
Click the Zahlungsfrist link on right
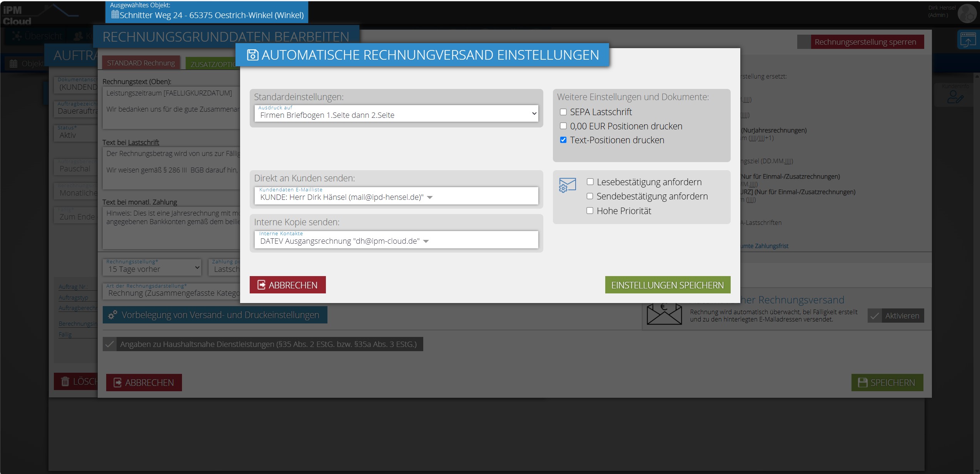coord(765,246)
